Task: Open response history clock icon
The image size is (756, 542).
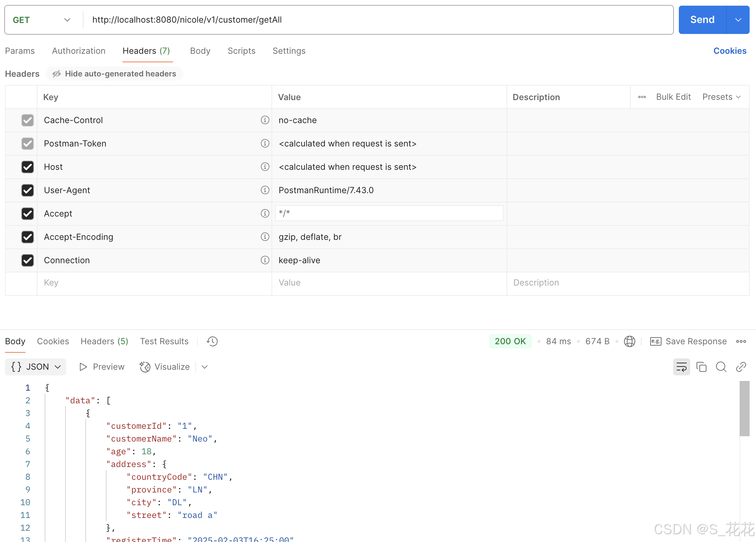Action: pyautogui.click(x=212, y=341)
